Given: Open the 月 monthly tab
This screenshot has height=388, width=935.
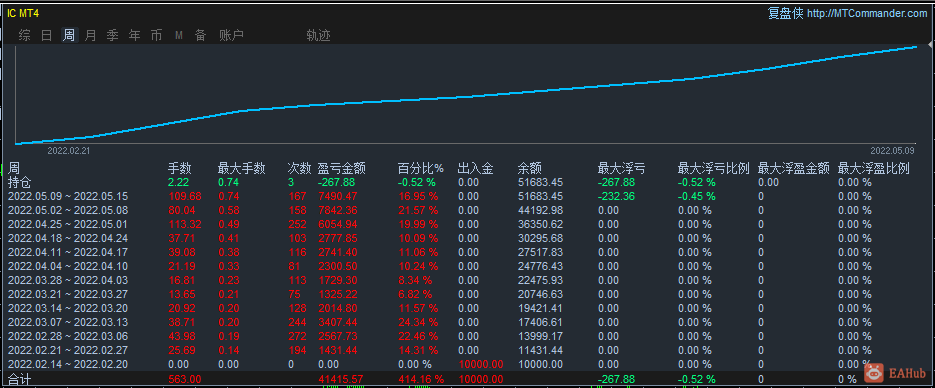Looking at the screenshot, I should [x=90, y=35].
